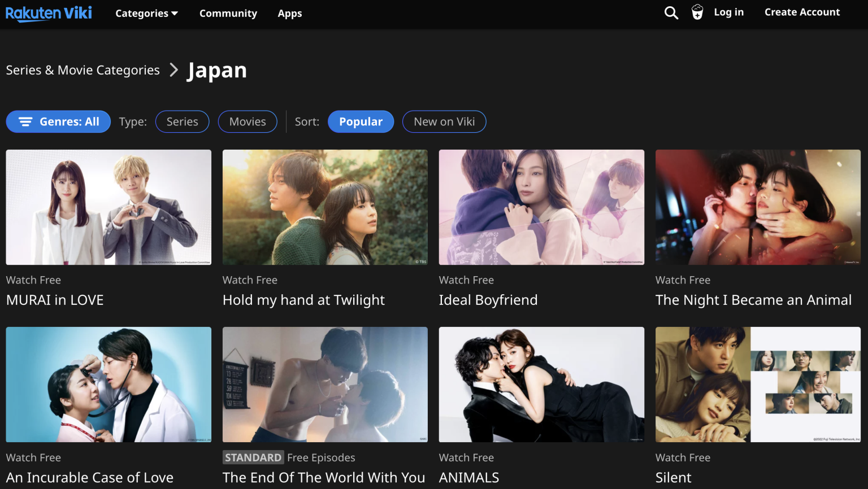Select the Popular sort option
Viewport: 868px width, 489px height.
361,121
